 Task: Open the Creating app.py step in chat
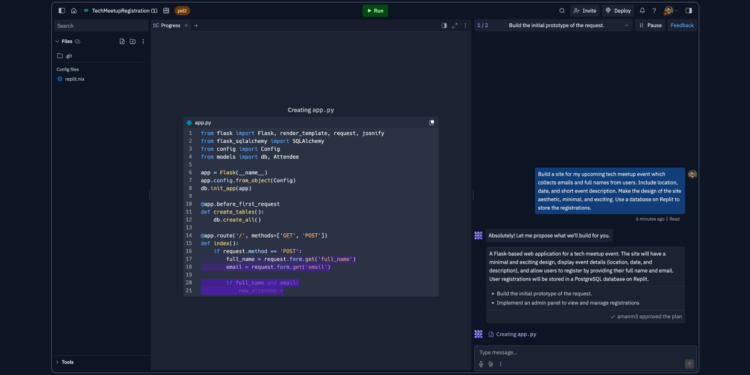pyautogui.click(x=512, y=334)
